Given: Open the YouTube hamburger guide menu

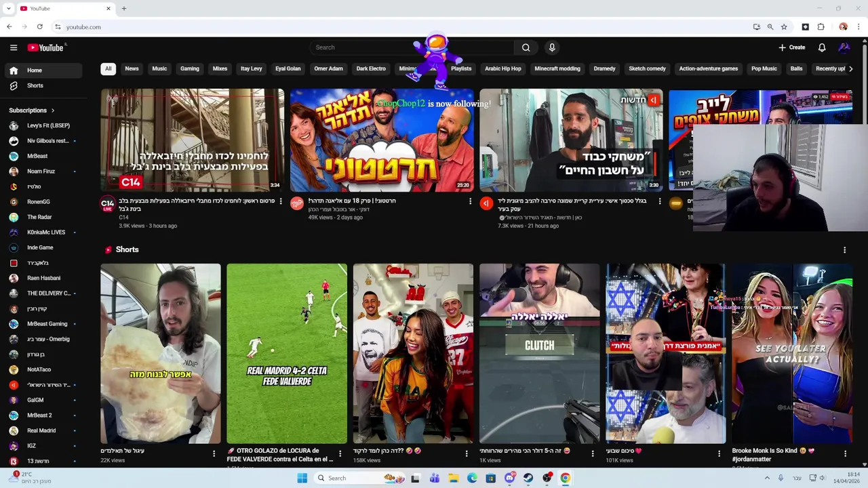Looking at the screenshot, I should coord(14,47).
